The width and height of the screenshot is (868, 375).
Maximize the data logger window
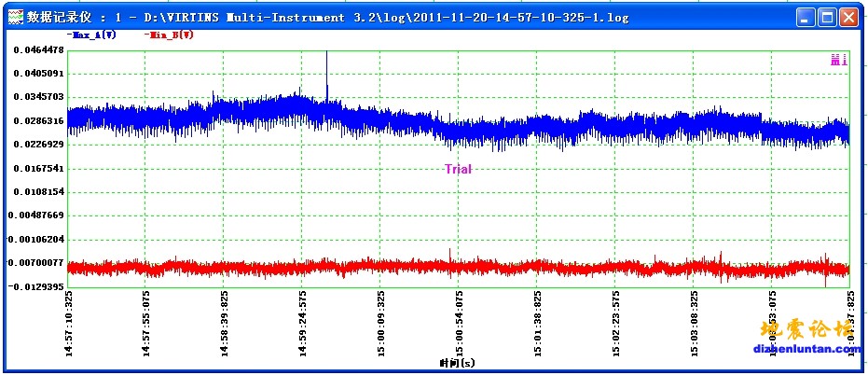(x=827, y=17)
